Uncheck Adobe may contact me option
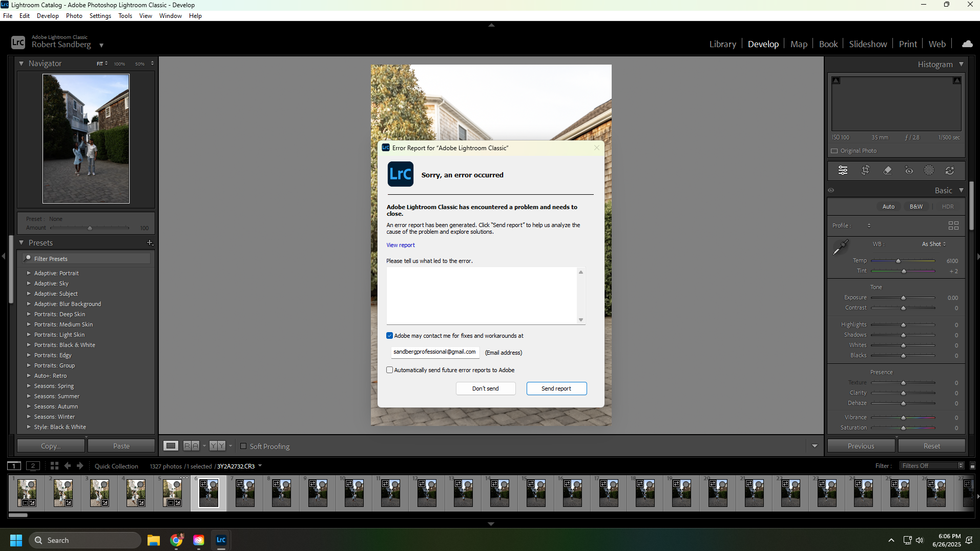This screenshot has height=551, width=980. tap(389, 335)
